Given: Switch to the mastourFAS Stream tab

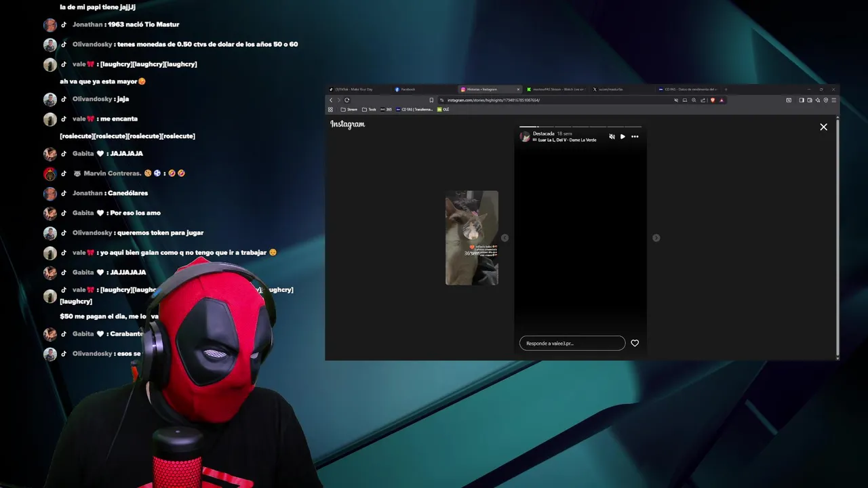Looking at the screenshot, I should [x=556, y=89].
